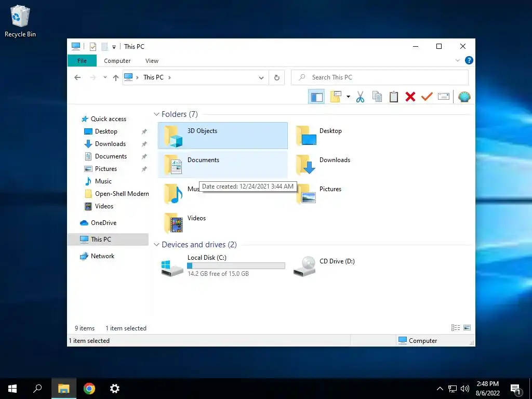Select the CD Drive (D:)
532x399 pixels.
pos(354,267)
